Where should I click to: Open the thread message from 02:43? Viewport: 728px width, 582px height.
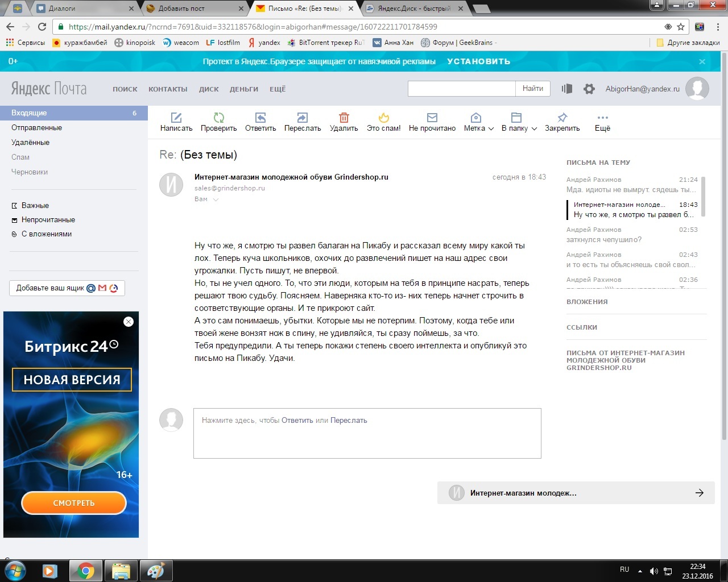[x=632, y=260]
